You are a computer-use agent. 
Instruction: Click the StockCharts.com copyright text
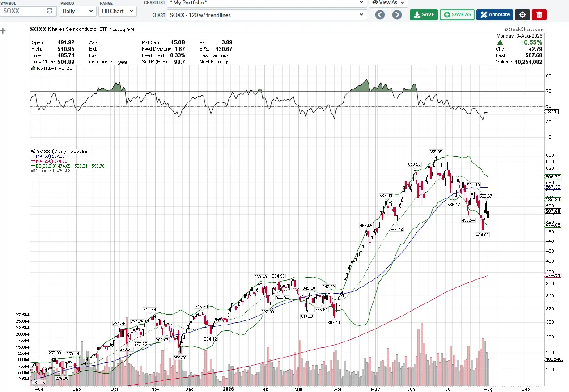524,29
